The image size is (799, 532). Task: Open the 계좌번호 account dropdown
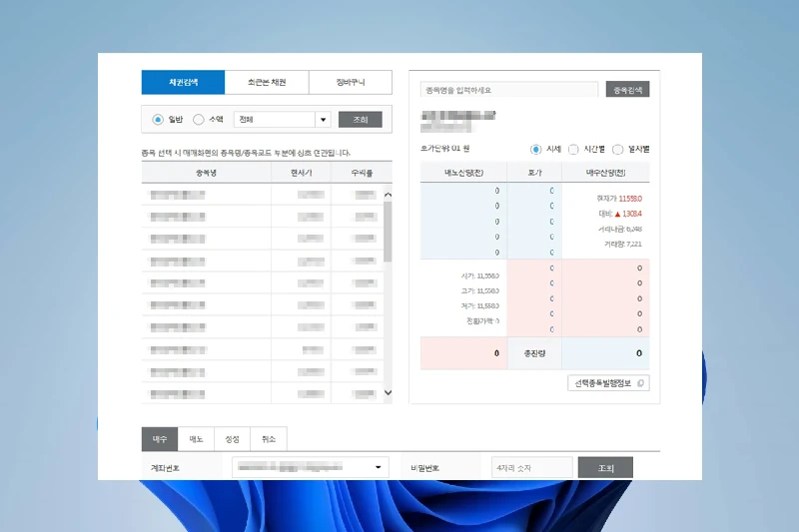(311, 467)
